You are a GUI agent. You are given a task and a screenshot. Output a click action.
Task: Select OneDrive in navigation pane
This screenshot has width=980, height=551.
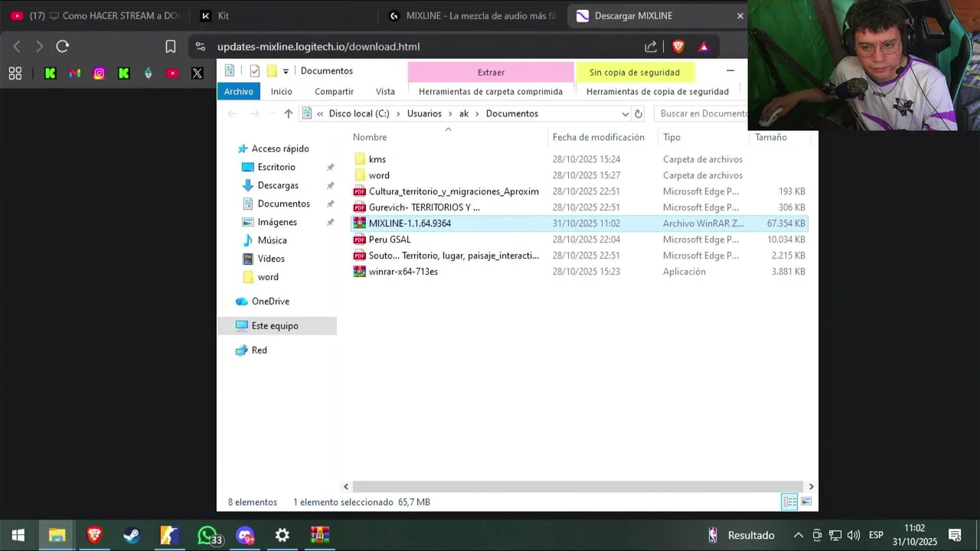[x=270, y=302]
